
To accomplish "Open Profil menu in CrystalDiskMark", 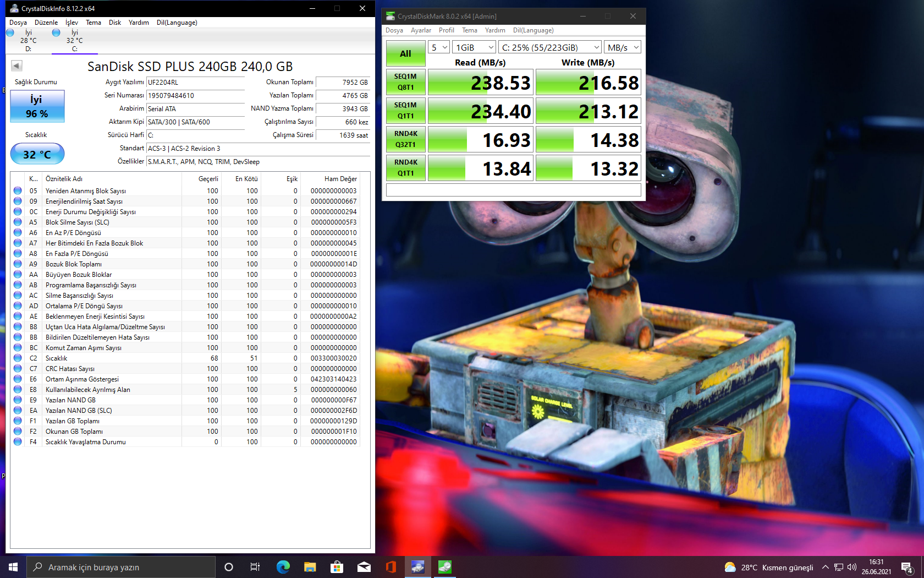I will pyautogui.click(x=446, y=30).
